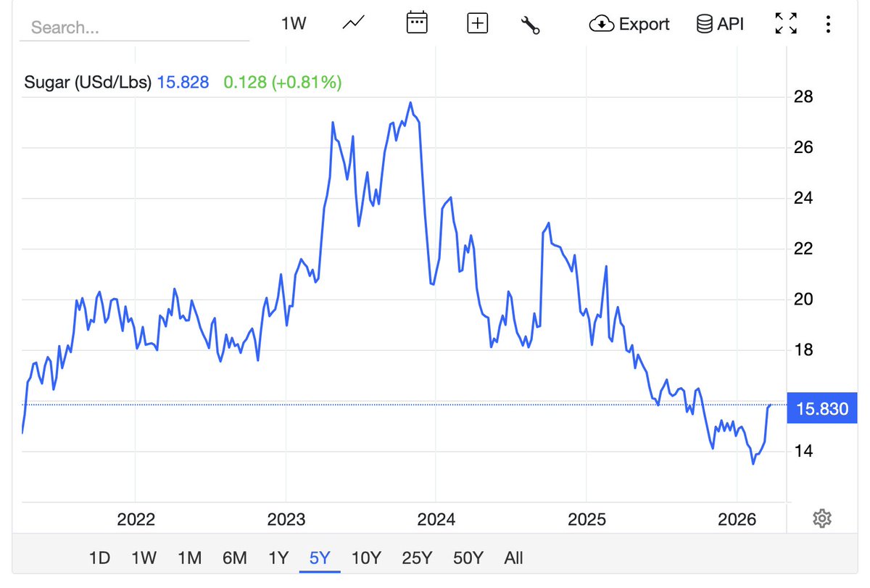Click the 20 y-axis label

coord(804,299)
